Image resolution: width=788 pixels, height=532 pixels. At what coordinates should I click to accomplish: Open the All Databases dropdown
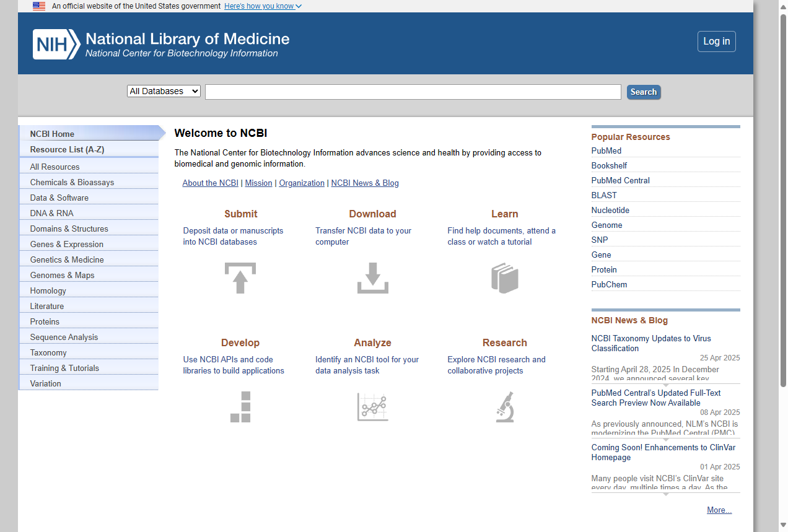[164, 91]
